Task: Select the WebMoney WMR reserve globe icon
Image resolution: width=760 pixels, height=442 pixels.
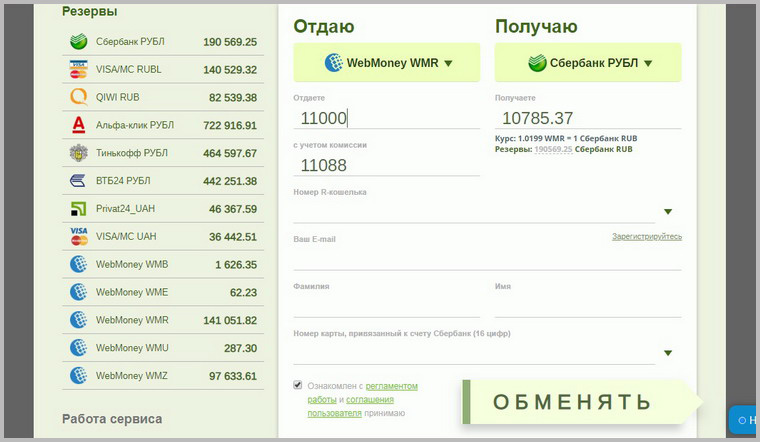Action: (x=79, y=320)
